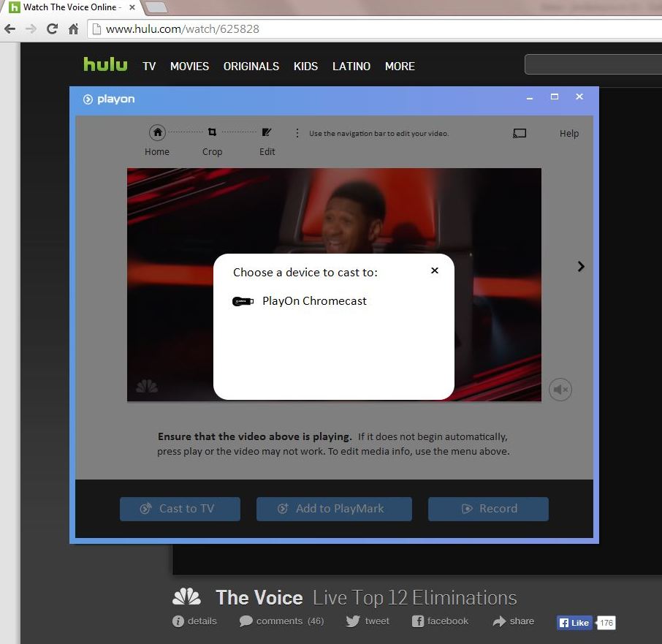This screenshot has width=662, height=644.
Task: Click the browser Back arrow
Action: [x=9, y=29]
